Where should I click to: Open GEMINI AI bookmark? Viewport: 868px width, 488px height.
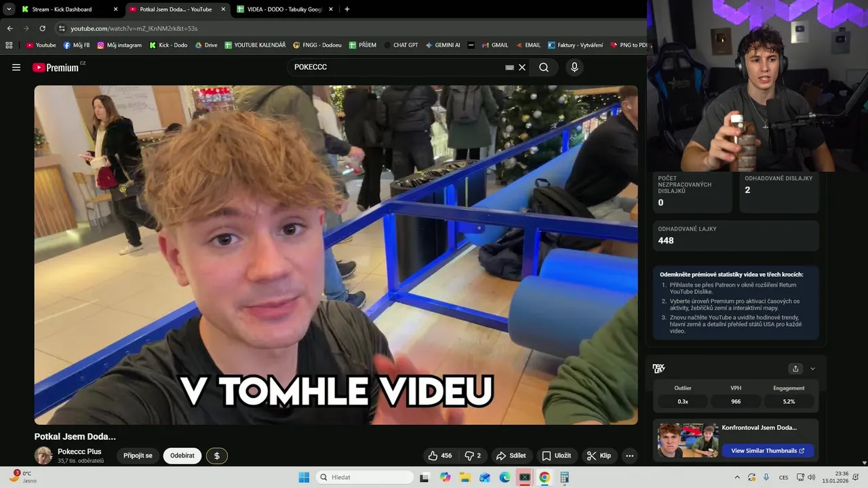[443, 45]
